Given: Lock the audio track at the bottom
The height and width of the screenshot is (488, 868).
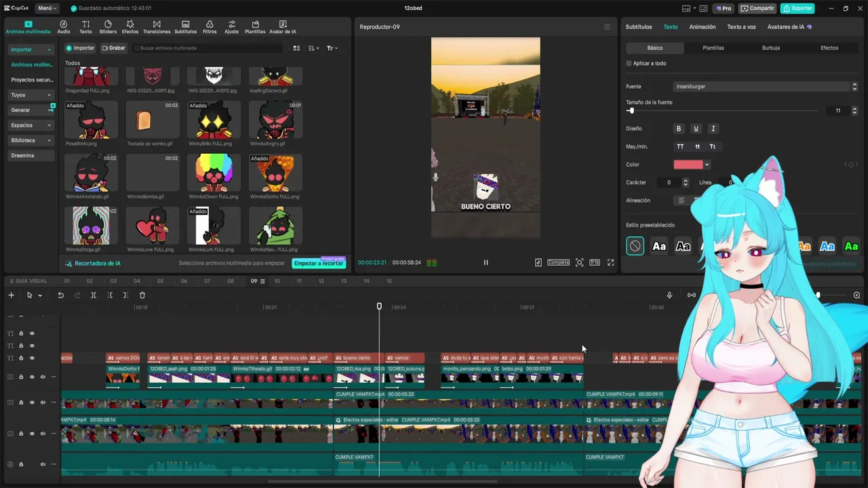Looking at the screenshot, I should click(21, 464).
